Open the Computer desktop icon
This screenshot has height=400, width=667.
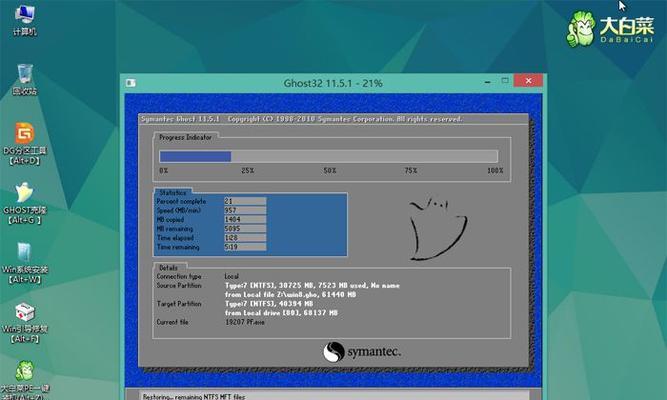(x=24, y=20)
